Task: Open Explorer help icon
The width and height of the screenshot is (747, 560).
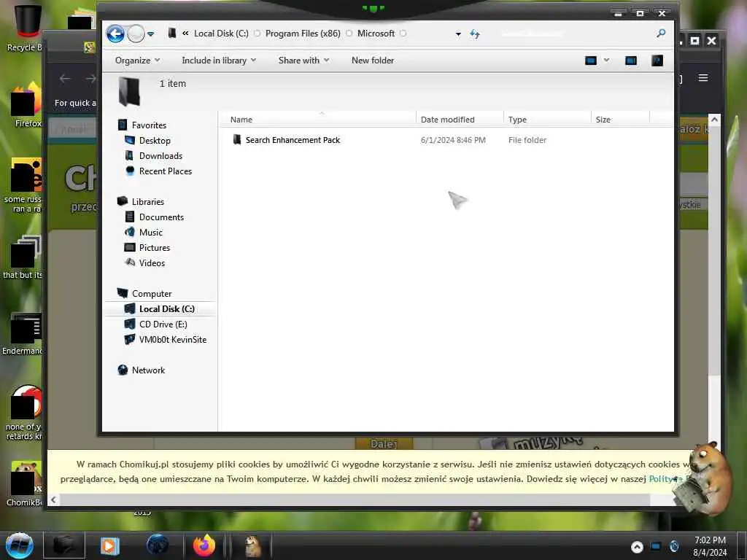Action: point(657,61)
